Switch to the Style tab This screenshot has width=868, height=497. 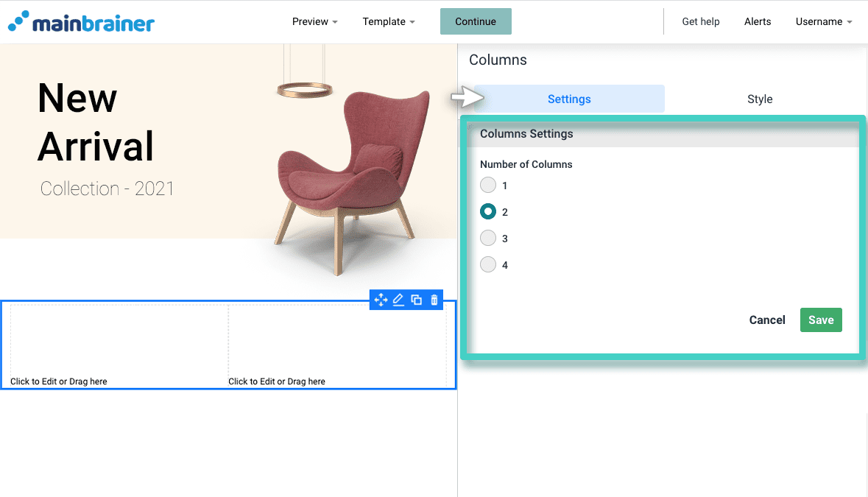point(760,99)
